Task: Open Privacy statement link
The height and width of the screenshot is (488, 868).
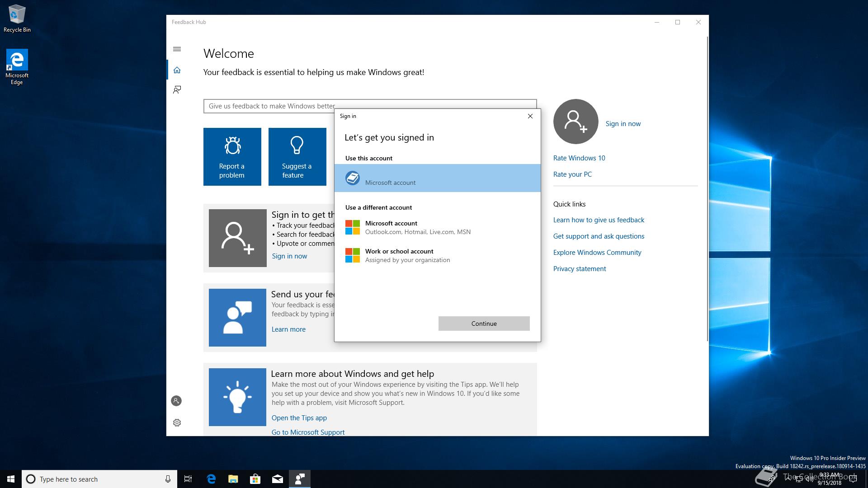Action: [579, 269]
